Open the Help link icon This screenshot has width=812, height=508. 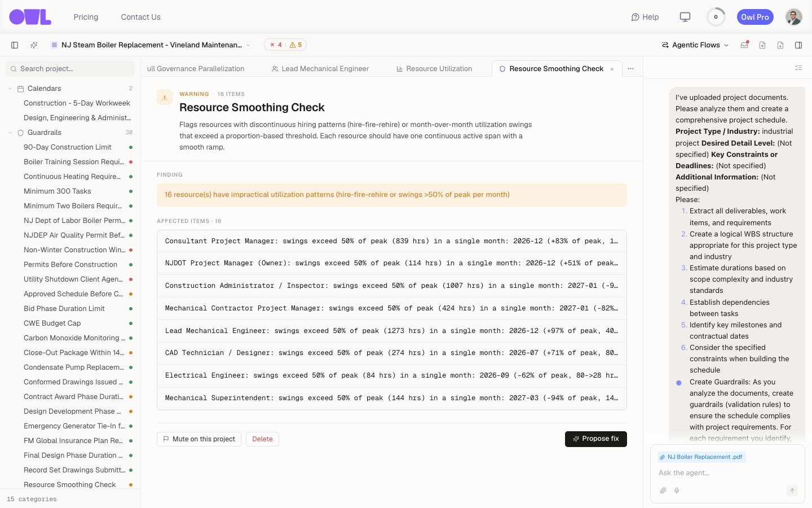click(635, 17)
